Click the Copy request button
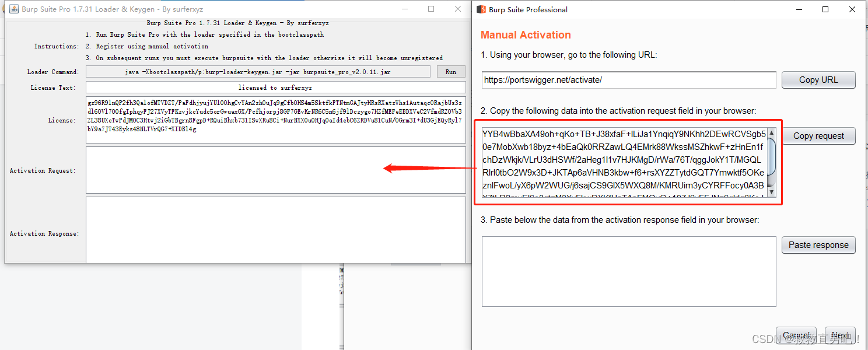Image resolution: width=868 pixels, height=350 pixels. coord(818,136)
